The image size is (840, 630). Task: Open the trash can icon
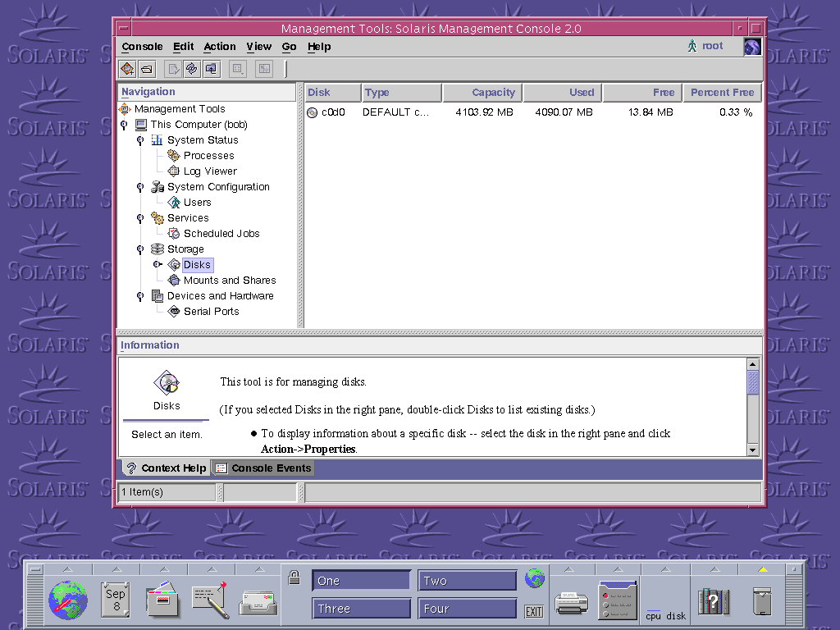(762, 601)
